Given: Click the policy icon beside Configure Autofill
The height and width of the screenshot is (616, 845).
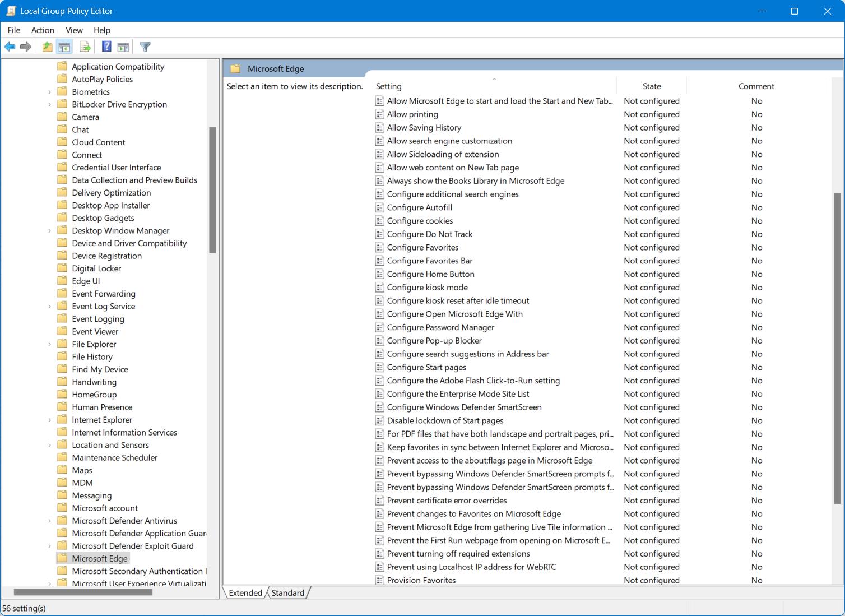Looking at the screenshot, I should pos(379,207).
